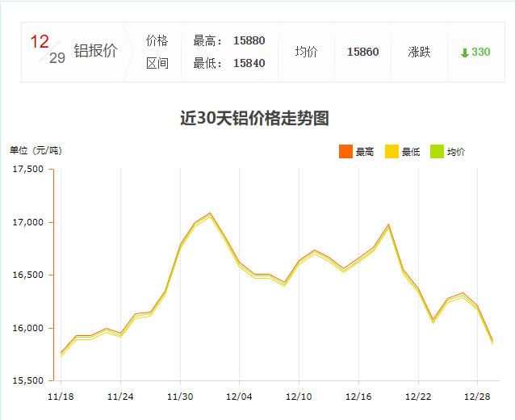Click the 涨跌 label
Viewport: 515px width, 420px height.
[x=419, y=52]
